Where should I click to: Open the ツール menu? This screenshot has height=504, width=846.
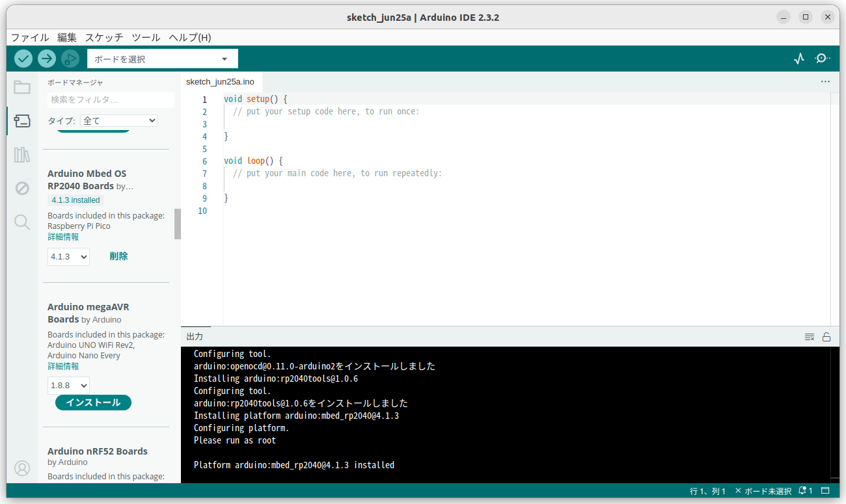coord(146,37)
